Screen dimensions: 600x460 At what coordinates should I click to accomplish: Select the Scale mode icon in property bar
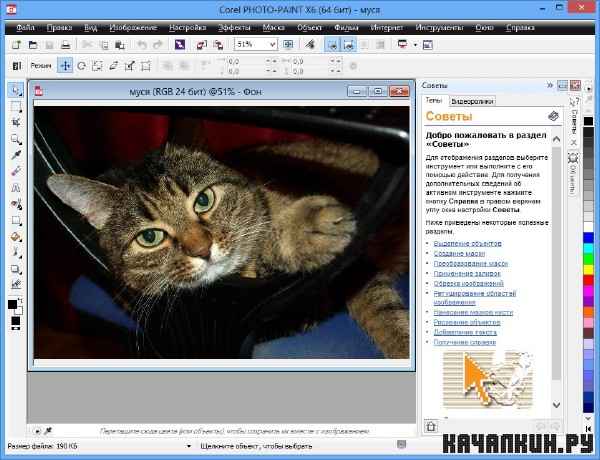(97, 66)
